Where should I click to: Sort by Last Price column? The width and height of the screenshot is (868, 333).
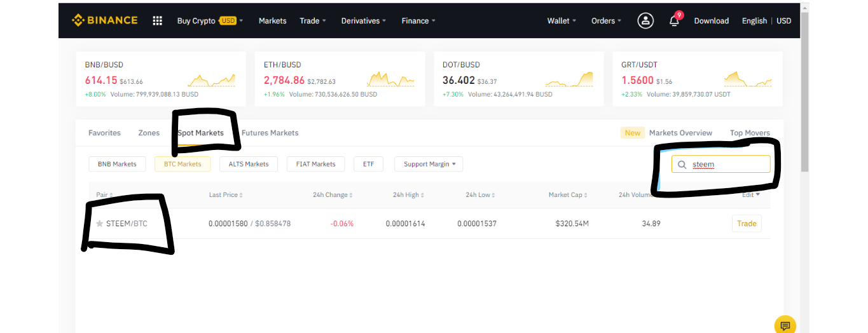tap(226, 195)
